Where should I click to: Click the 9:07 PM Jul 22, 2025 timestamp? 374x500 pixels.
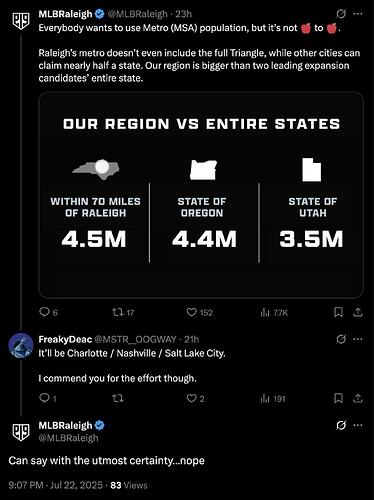[55, 485]
